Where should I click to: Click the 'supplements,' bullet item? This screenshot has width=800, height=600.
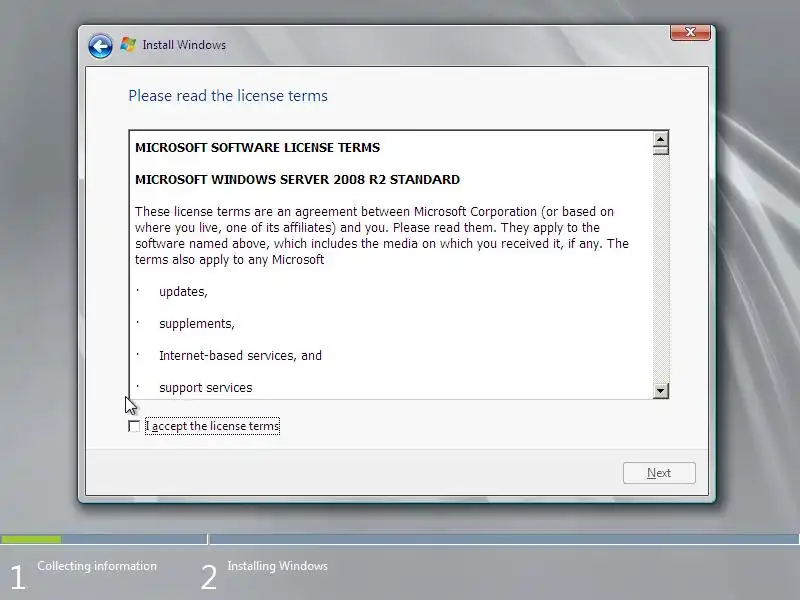pos(197,324)
